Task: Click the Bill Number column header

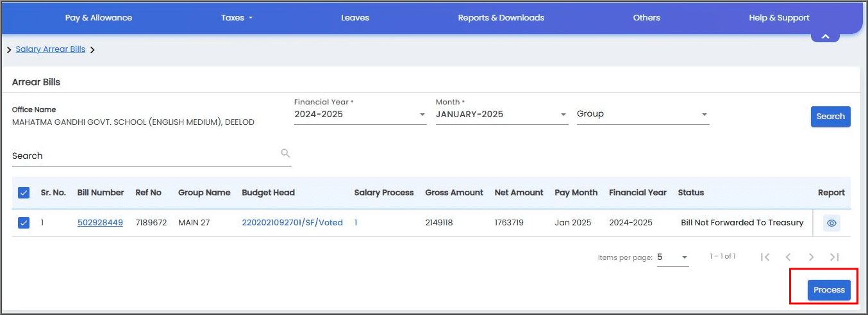Action: (101, 192)
